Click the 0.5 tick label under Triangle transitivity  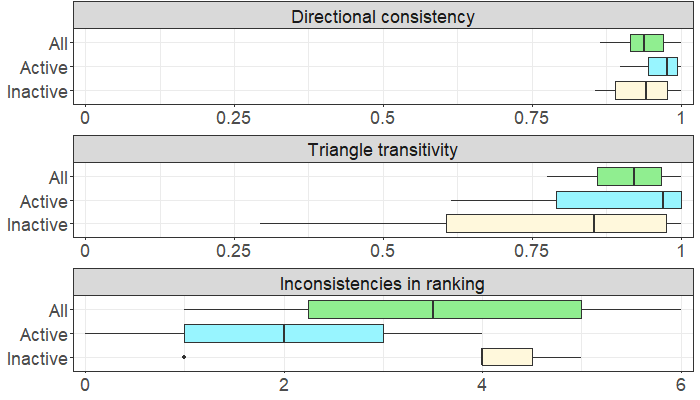[383, 249]
